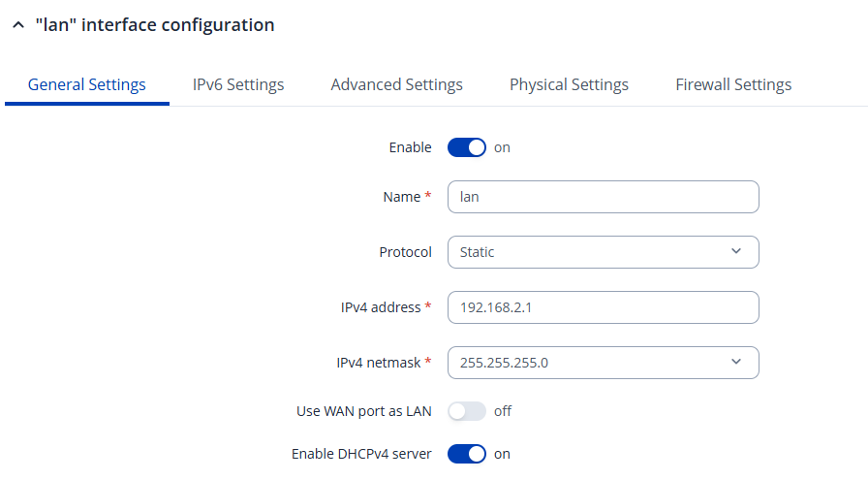Toggle the Enable interface switch

tap(466, 147)
